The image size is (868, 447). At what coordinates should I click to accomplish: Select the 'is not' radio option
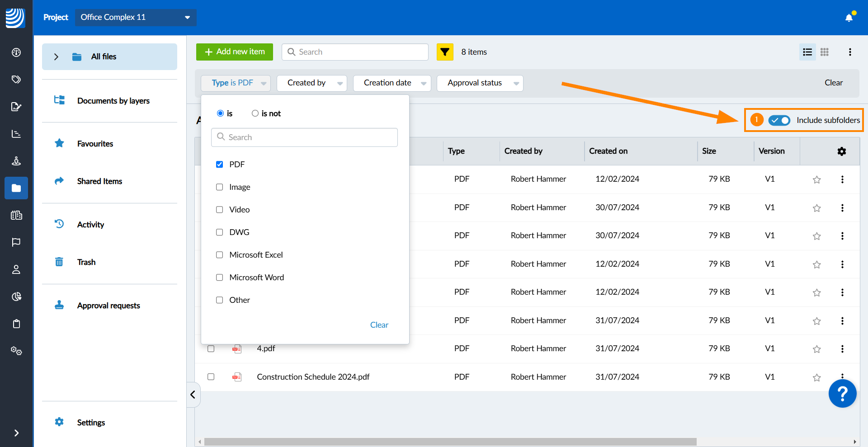tap(255, 113)
